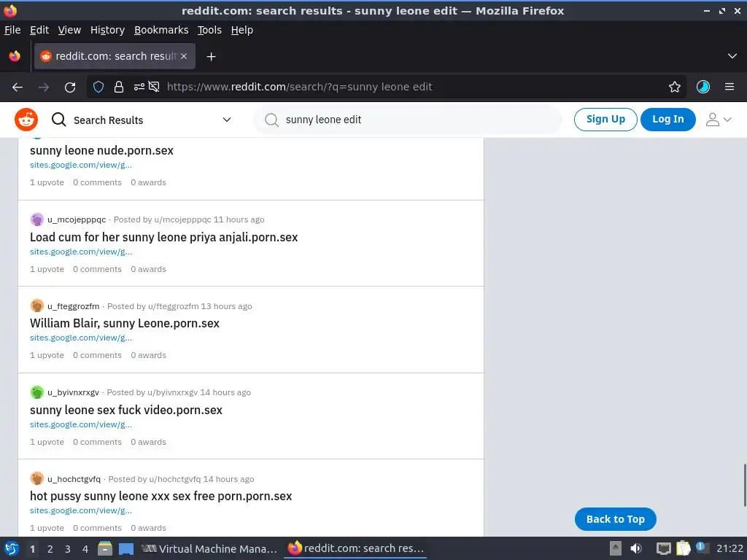Click the Firefox View pinned icon
The width and height of the screenshot is (747, 560).
coord(15,56)
